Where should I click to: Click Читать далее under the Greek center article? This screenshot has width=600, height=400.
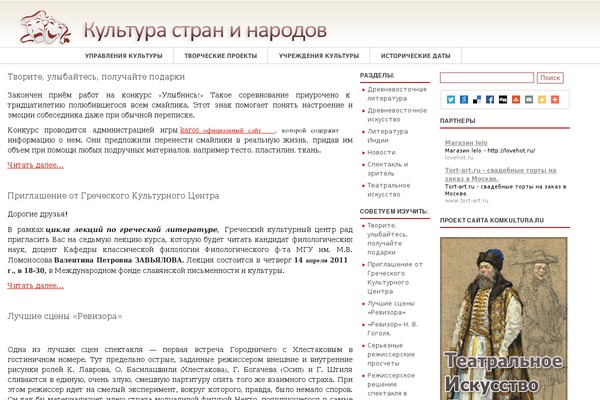pos(36,286)
